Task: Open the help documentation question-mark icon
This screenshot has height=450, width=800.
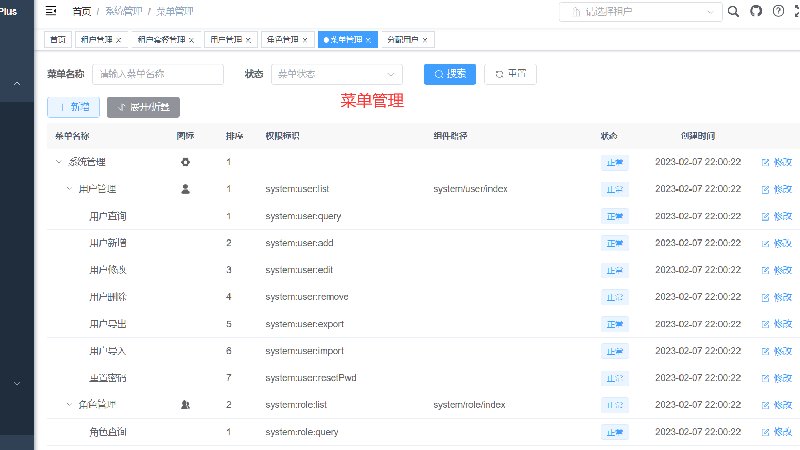Action: 778,11
